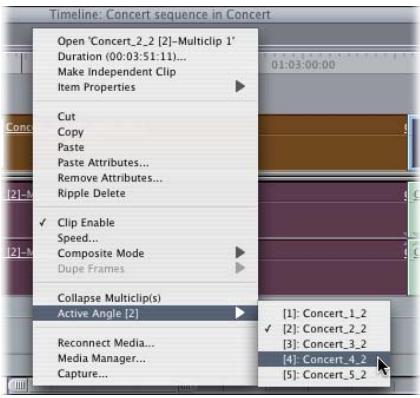
Task: Toggle the Clip Enable checkmark item
Action: (x=145, y=223)
